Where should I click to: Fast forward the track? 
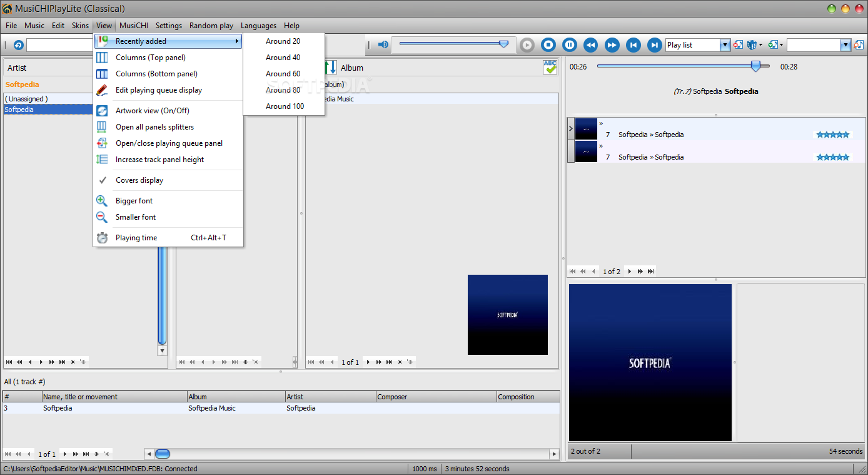(612, 45)
